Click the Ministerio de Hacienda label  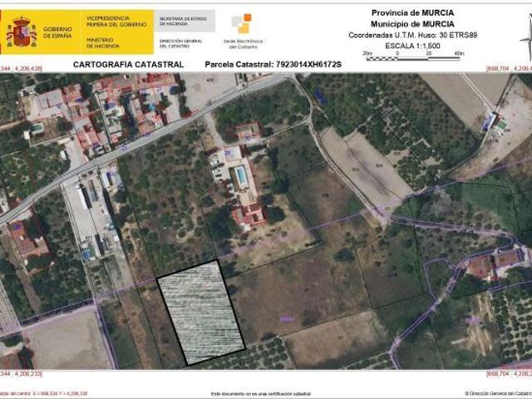pyautogui.click(x=101, y=42)
